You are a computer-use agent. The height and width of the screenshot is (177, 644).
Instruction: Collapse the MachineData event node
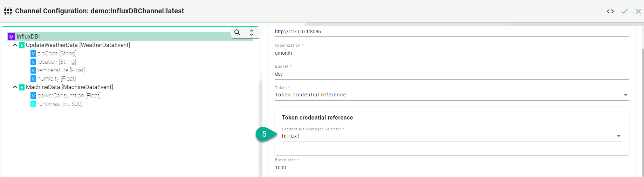point(15,87)
